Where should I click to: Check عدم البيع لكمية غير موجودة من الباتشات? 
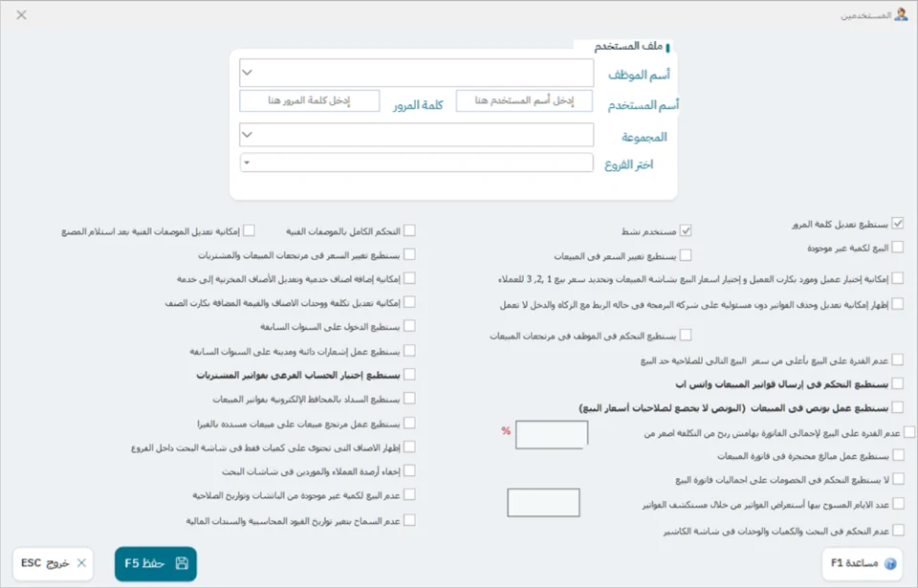410,495
